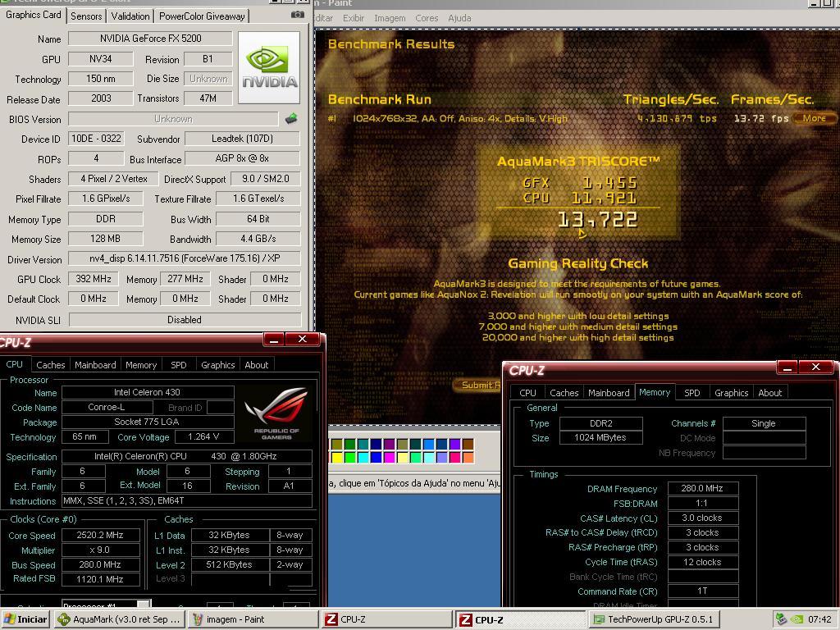The image size is (840, 630).
Task: Pick the bright green swatch in Paint palette
Action: (x=349, y=458)
